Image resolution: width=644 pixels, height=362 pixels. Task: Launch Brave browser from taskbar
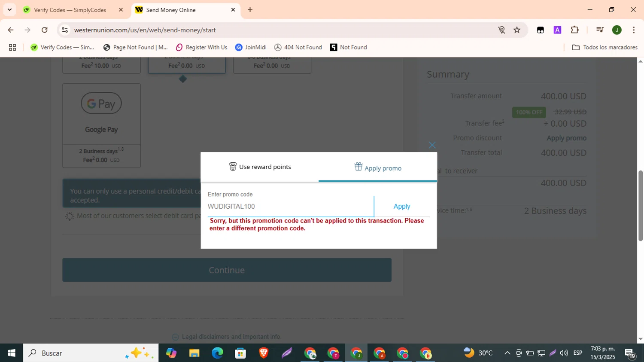[x=264, y=353]
